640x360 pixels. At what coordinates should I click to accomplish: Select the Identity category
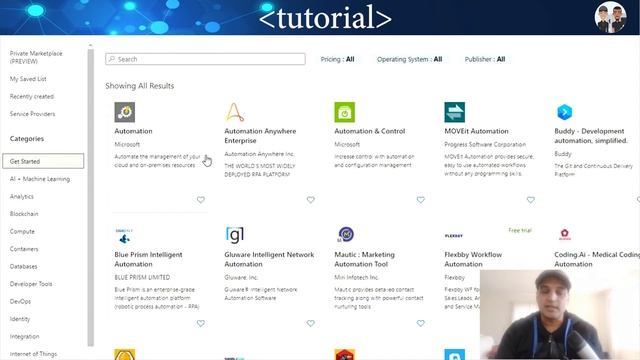coord(20,319)
